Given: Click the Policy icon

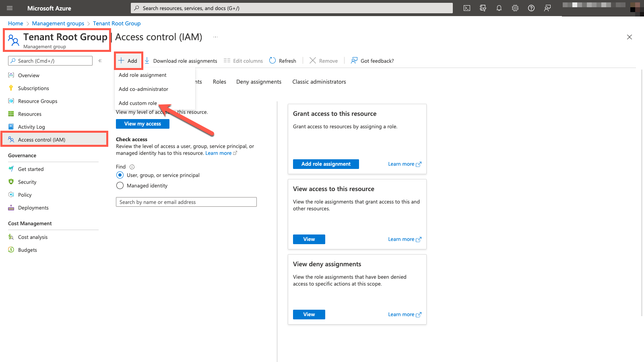Looking at the screenshot, I should click(x=11, y=195).
